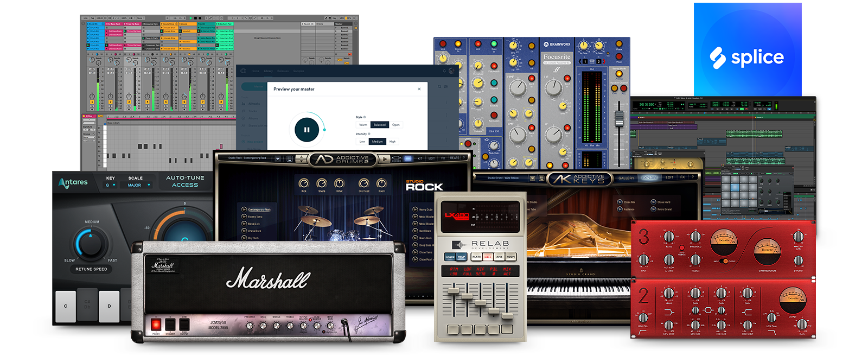Flip the Marshall Low/High Output switch

[184, 325]
